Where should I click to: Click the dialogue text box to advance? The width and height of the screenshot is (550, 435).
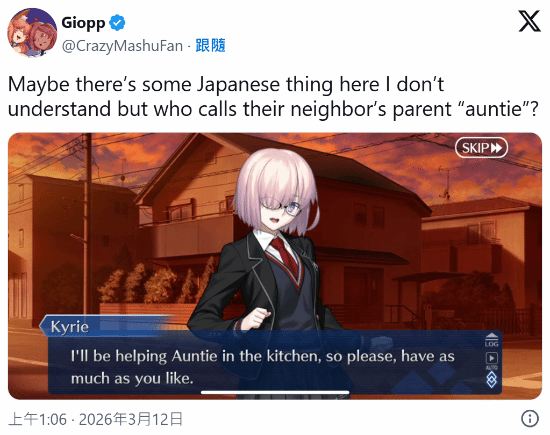tap(275, 362)
